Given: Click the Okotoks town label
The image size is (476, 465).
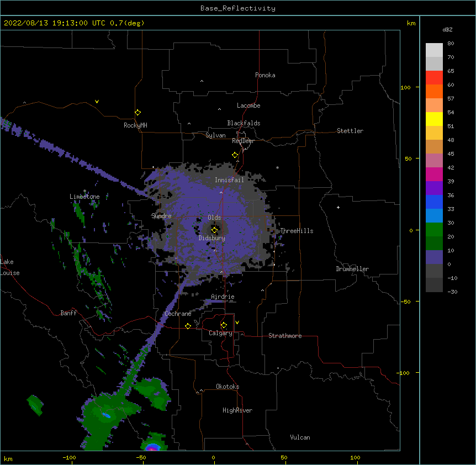Looking at the screenshot, I should click(x=228, y=387).
